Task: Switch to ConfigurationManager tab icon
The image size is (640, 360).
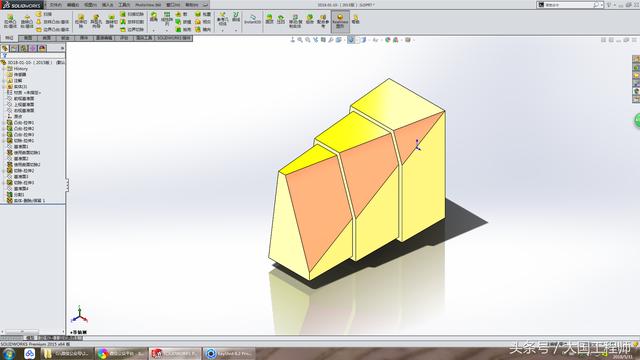Action: click(x=24, y=48)
